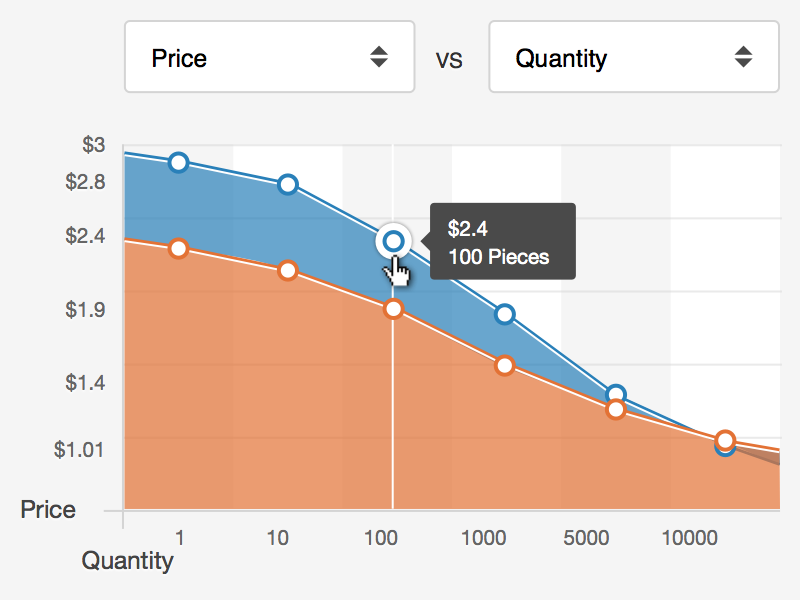Click the blue data point at quantity 10
The width and height of the screenshot is (800, 600).
coord(287,183)
